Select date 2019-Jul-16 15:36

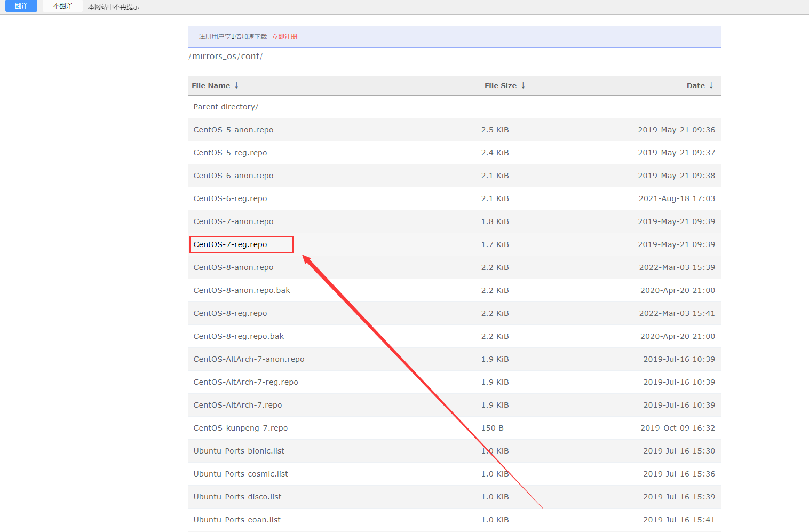[x=679, y=474]
